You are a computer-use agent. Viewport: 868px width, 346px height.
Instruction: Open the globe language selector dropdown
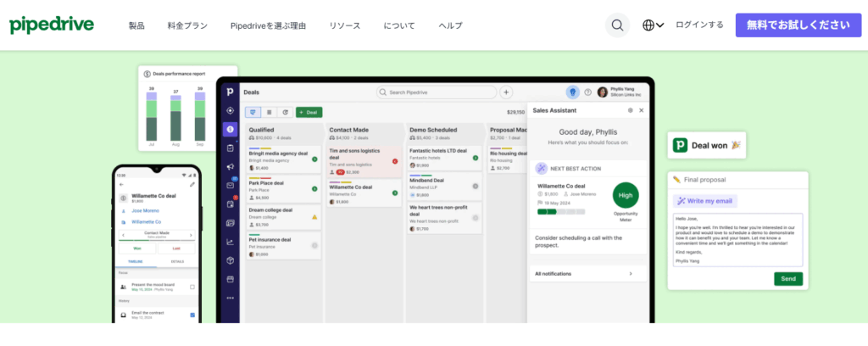pyautogui.click(x=653, y=25)
